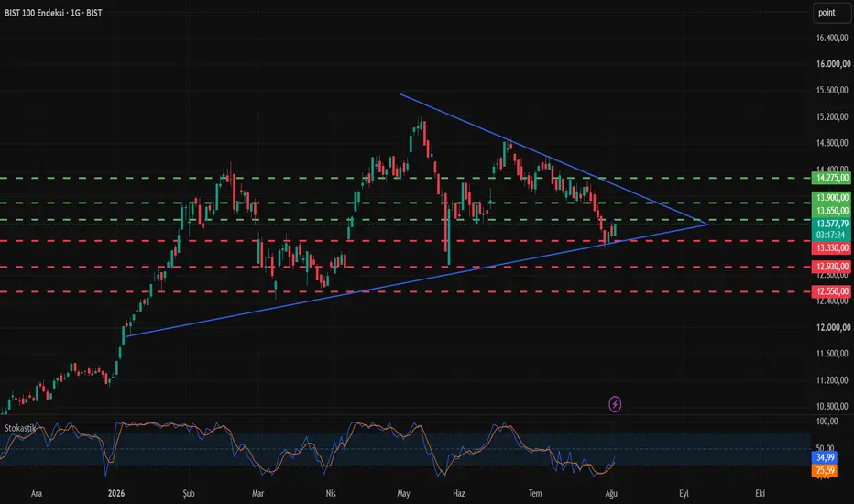
Task: Select the 13.900,00 green price label
Action: (832, 197)
